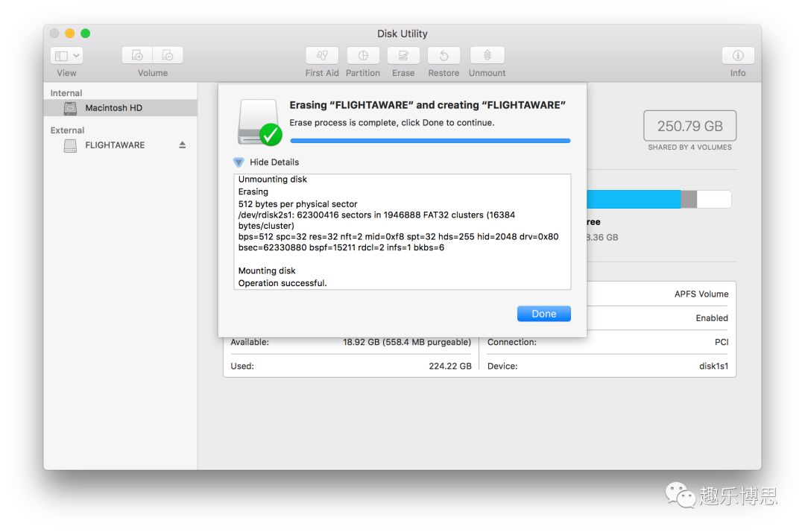Collapse details with Hide Details triangle
Screen dimensions: 805x532
239,162
